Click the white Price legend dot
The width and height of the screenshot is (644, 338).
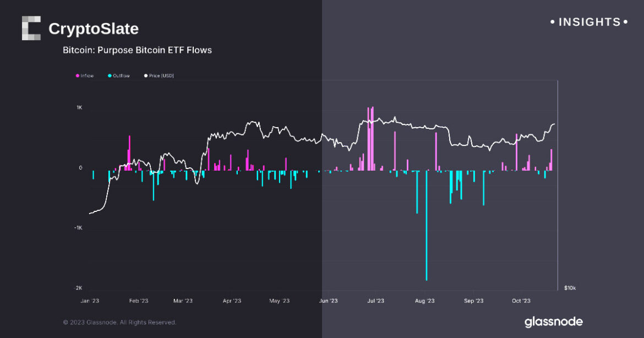(145, 75)
